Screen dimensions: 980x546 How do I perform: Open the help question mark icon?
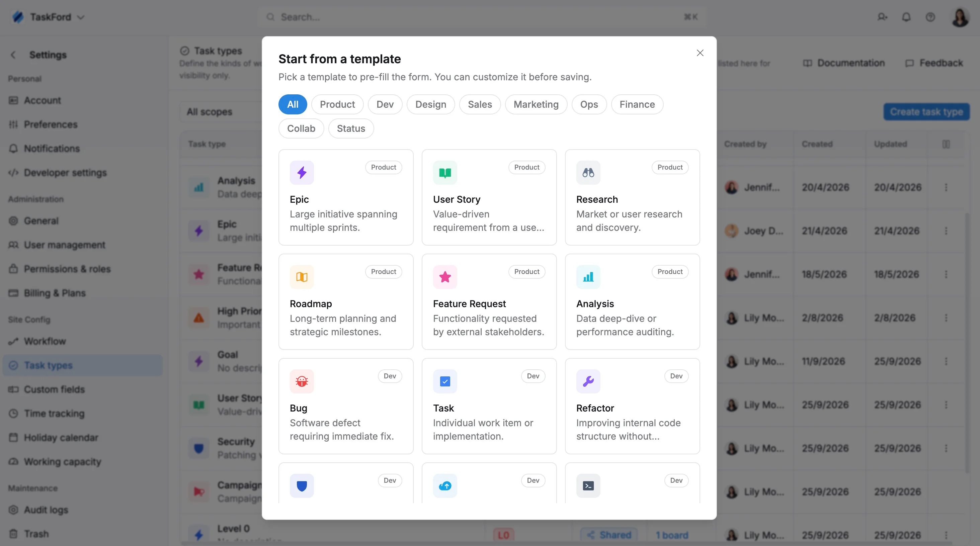[x=930, y=17]
